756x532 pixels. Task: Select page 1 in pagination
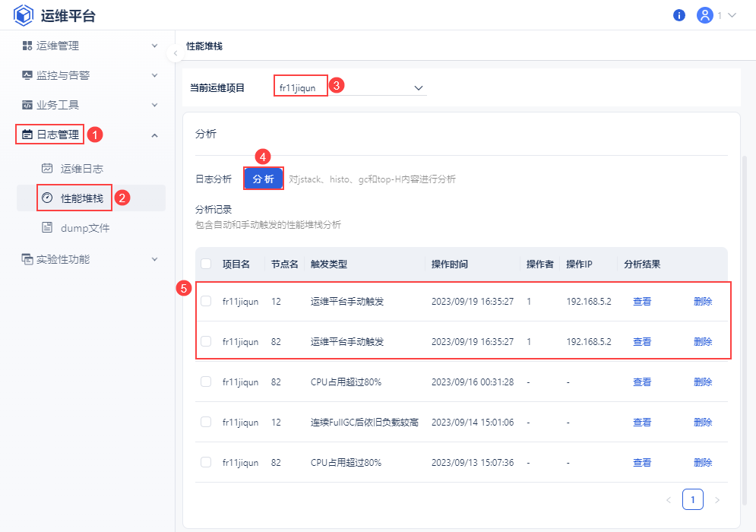(693, 499)
